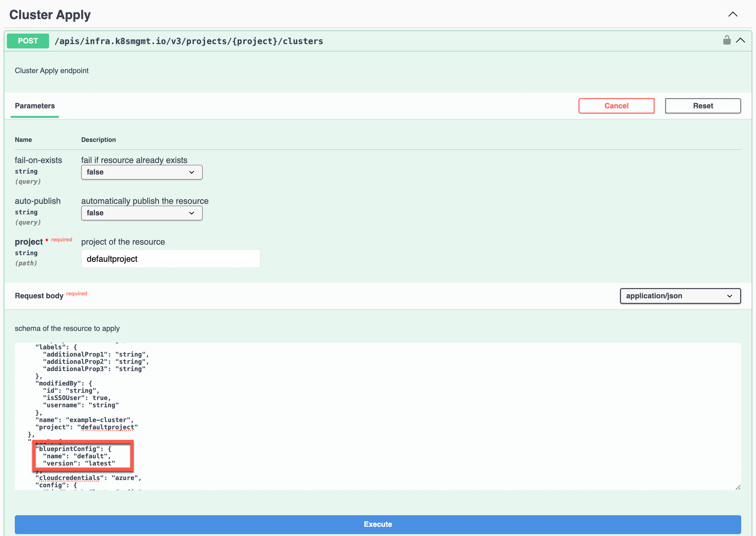756x536 pixels.
Task: Click the green POST method badge
Action: point(28,41)
